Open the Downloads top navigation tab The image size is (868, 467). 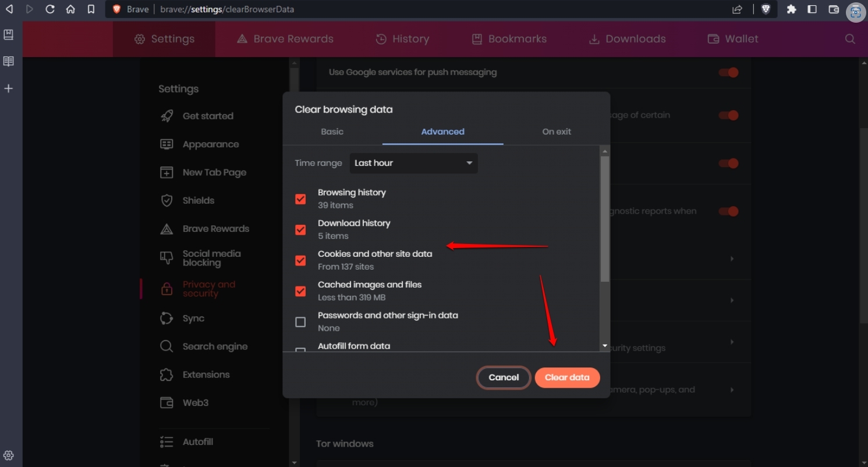point(627,39)
